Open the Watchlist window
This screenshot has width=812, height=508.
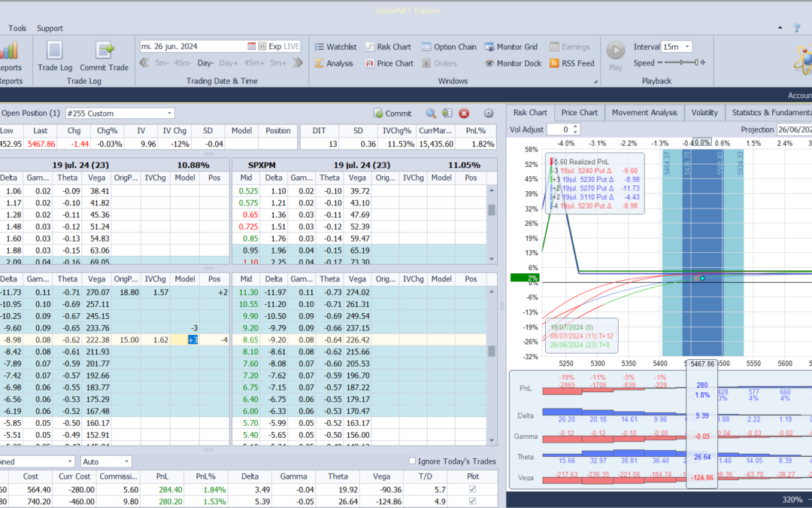[334, 47]
